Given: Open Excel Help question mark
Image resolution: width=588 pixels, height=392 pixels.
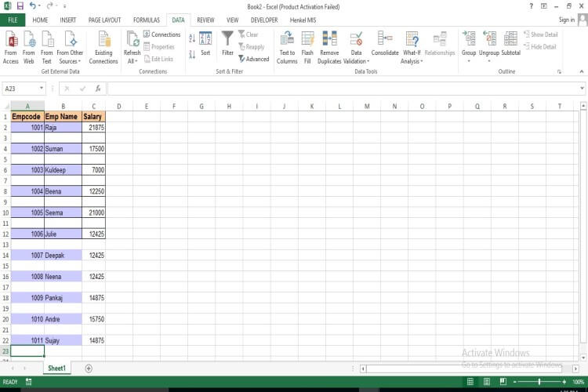Looking at the screenshot, I should (531, 6).
